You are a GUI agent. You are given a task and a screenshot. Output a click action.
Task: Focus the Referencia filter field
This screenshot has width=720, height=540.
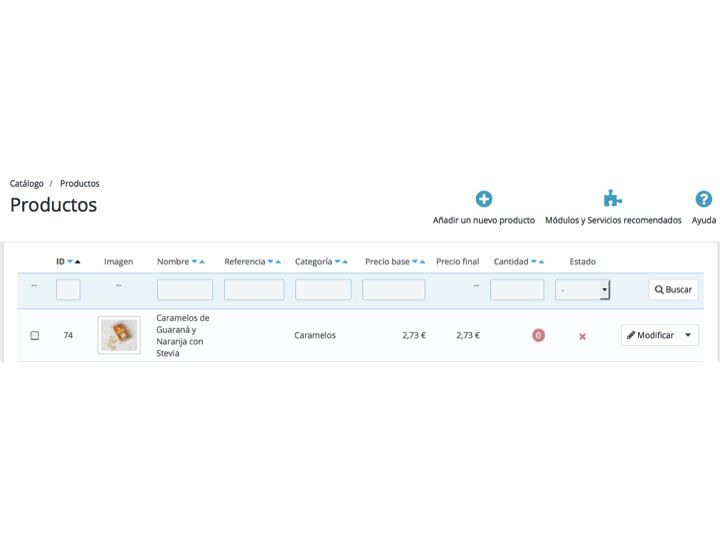tap(254, 290)
